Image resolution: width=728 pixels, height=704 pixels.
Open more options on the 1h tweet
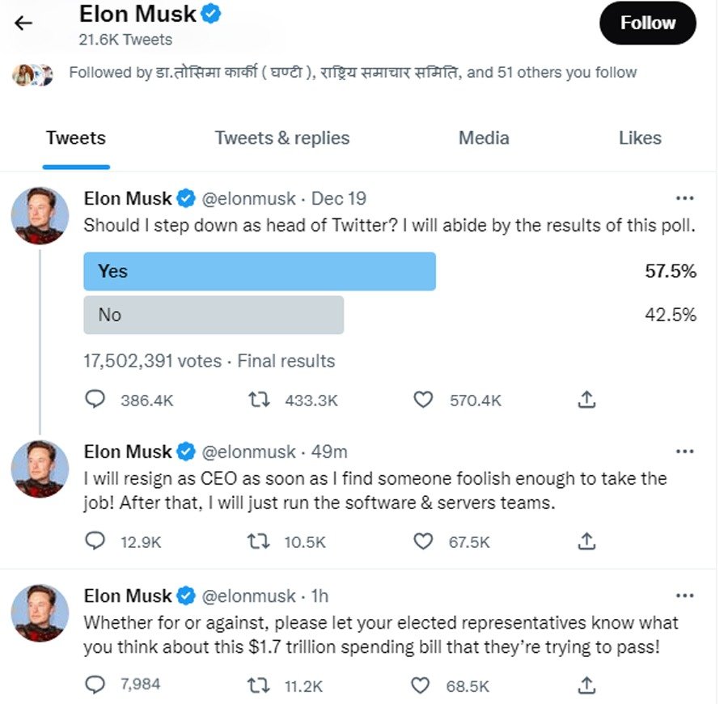tap(684, 596)
